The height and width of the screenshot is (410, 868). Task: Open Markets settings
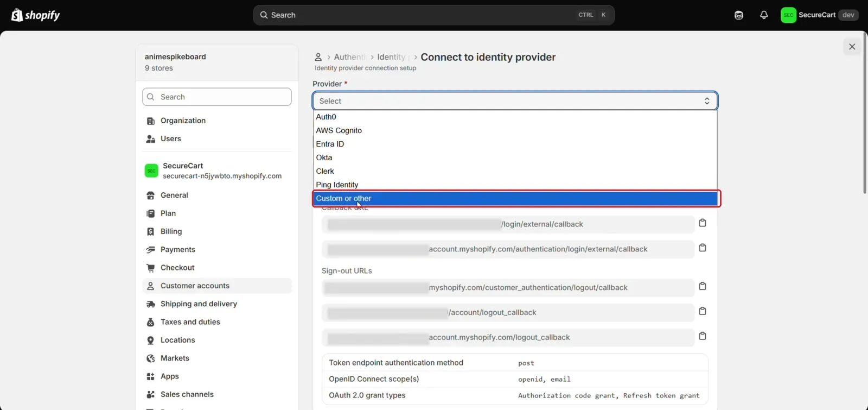(217, 358)
